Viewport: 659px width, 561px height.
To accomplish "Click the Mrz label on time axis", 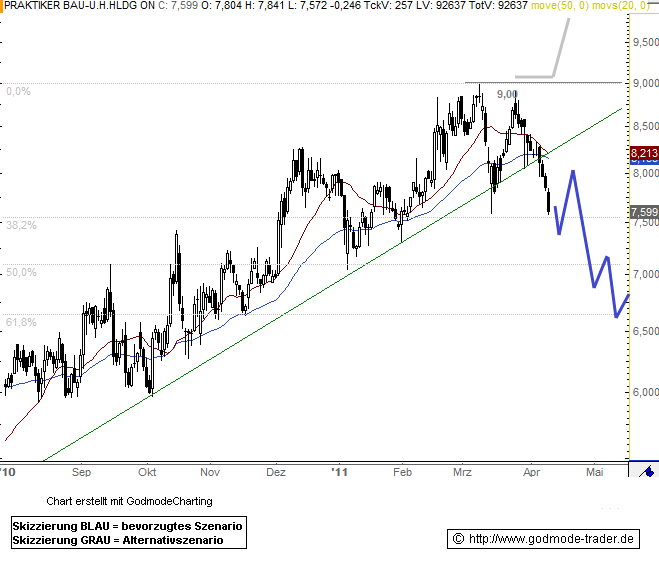I will 462,472.
